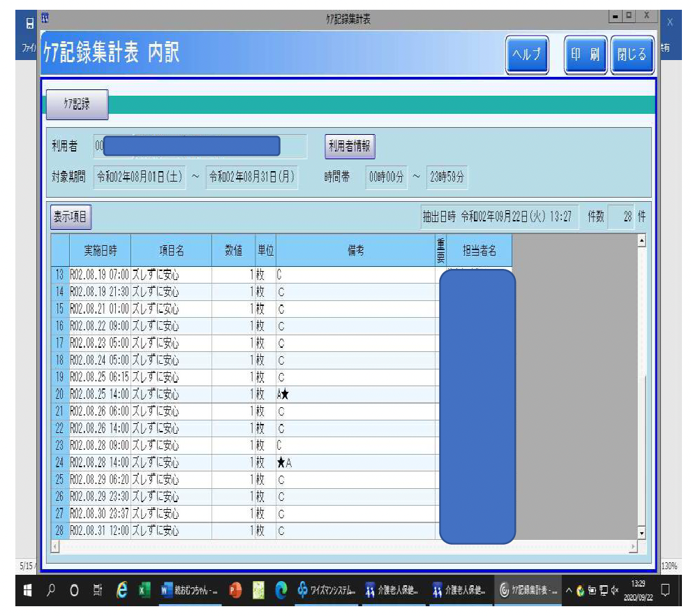The height and width of the screenshot is (616, 691).
Task: Switch to PowerPoint in the taskbar
Action: [x=236, y=591]
